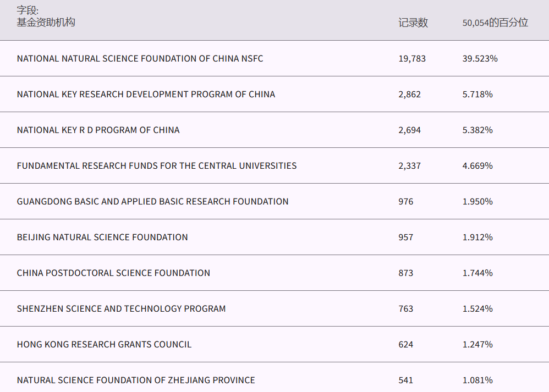Click the 记录数 column header
The width and height of the screenshot is (549, 392).
tap(413, 23)
